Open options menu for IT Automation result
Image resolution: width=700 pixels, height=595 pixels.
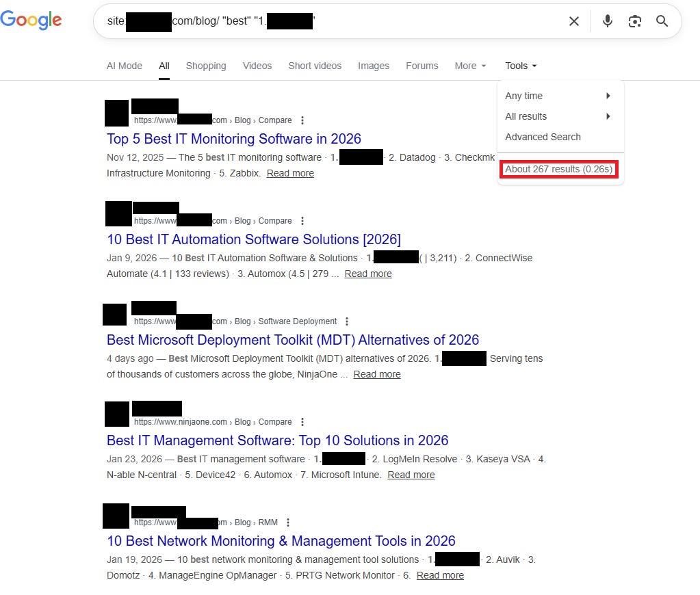[x=302, y=221]
